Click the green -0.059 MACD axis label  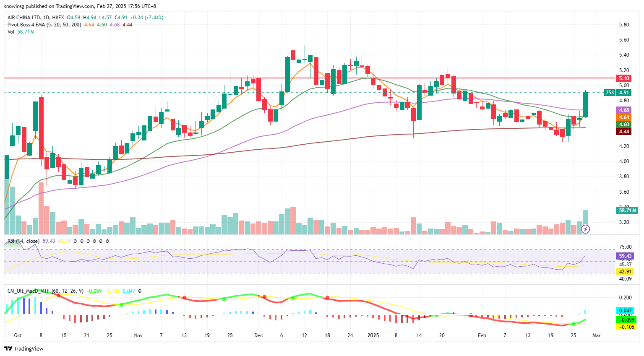626,320
